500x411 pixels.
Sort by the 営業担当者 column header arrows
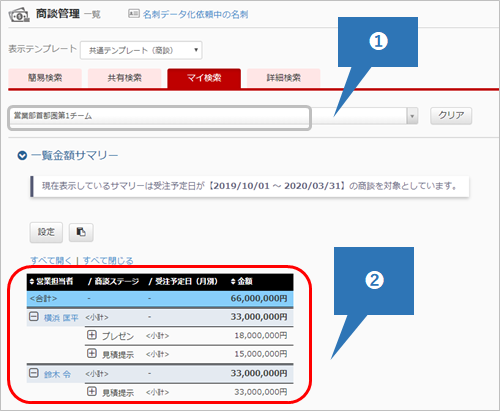[x=32, y=282]
